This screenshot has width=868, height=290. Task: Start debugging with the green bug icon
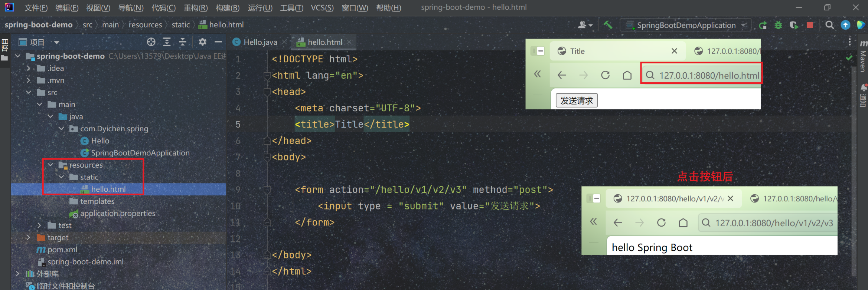point(779,25)
